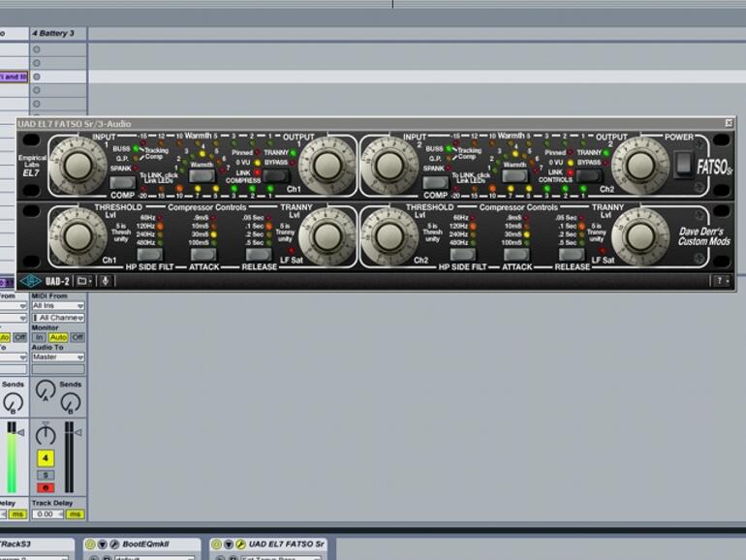Click the Ch2 COMP mode button
The width and height of the screenshot is (746, 560).
[435, 183]
